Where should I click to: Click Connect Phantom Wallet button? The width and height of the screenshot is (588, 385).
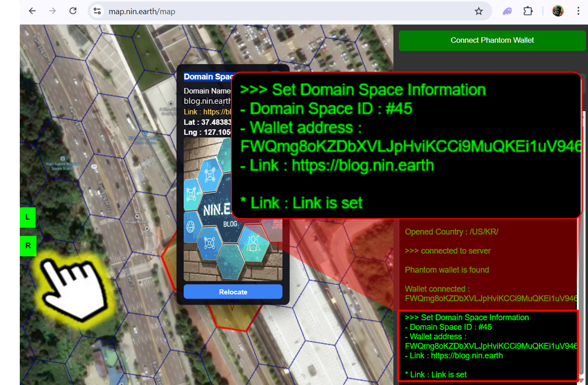(492, 40)
